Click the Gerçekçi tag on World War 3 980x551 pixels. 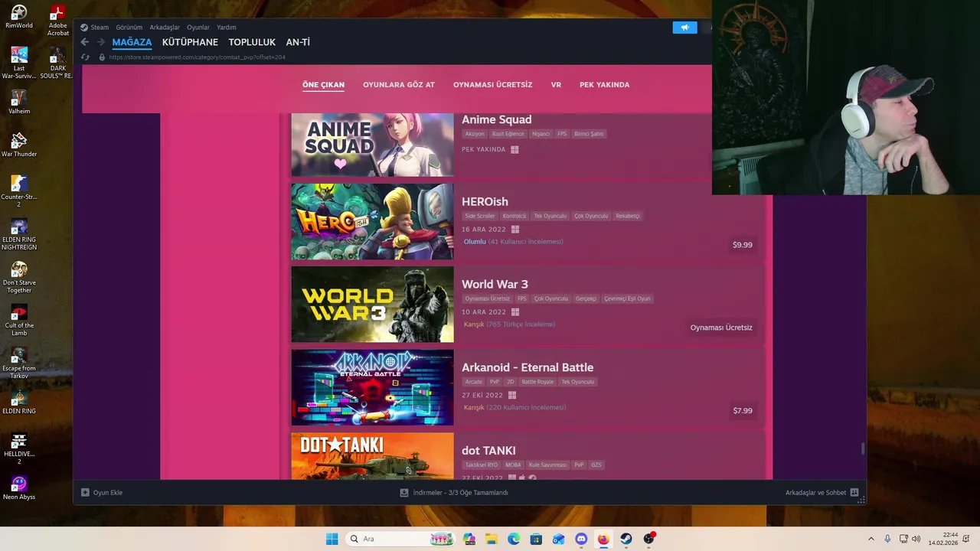pos(586,298)
